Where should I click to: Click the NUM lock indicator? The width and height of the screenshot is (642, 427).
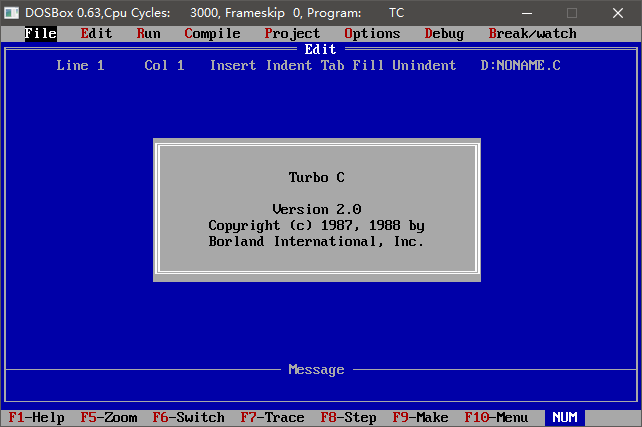coord(565,417)
